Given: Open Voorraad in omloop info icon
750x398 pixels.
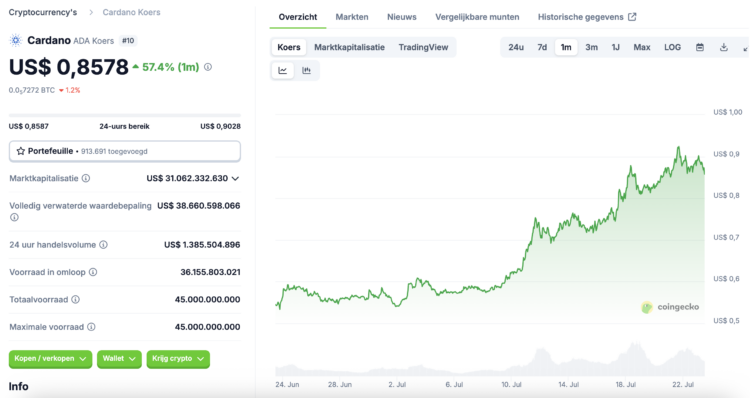Looking at the screenshot, I should coord(93,272).
